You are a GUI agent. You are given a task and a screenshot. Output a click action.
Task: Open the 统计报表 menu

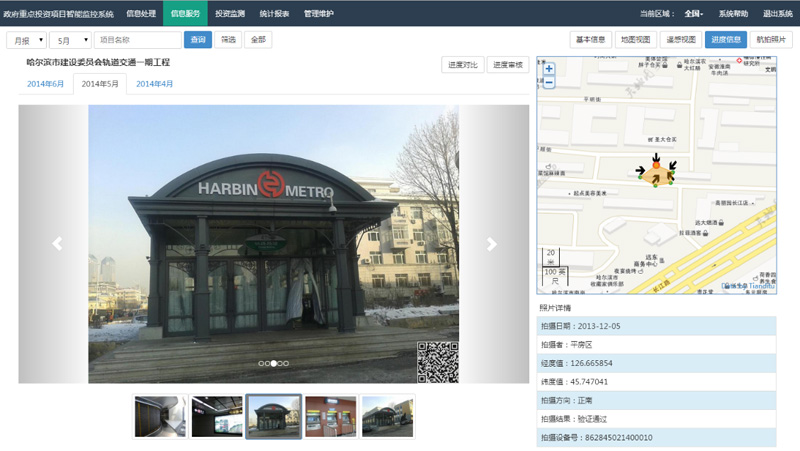274,14
